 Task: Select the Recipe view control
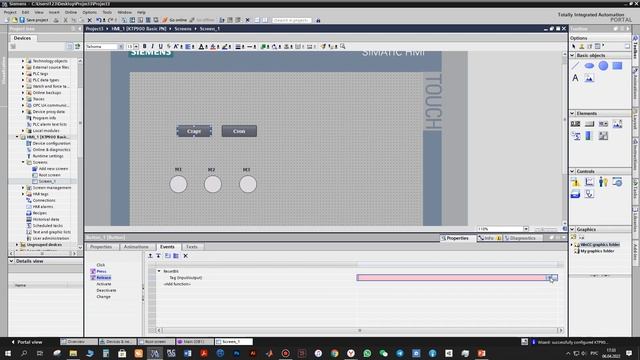coord(576,194)
